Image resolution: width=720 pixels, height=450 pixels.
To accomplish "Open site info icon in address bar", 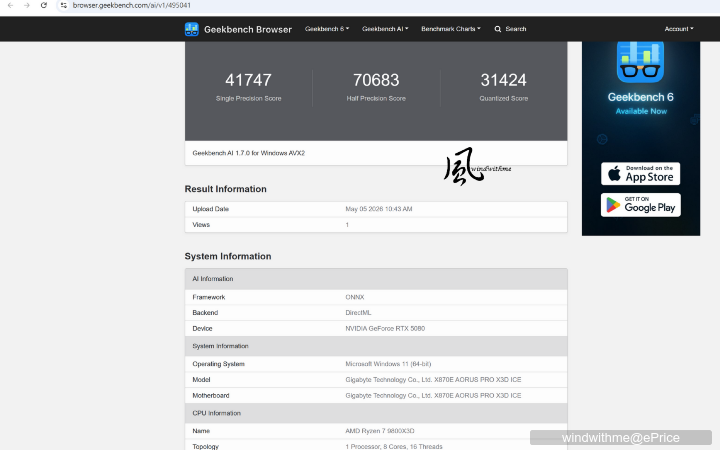I will (64, 6).
